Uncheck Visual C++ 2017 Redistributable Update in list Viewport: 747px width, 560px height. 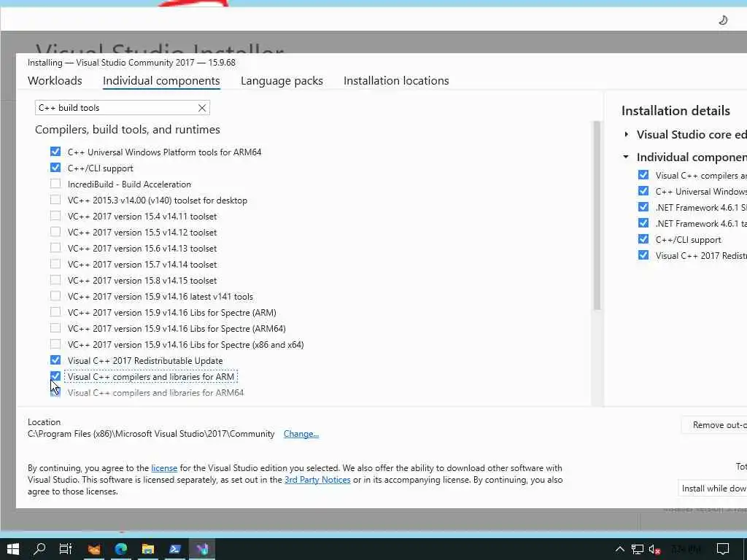click(x=55, y=360)
